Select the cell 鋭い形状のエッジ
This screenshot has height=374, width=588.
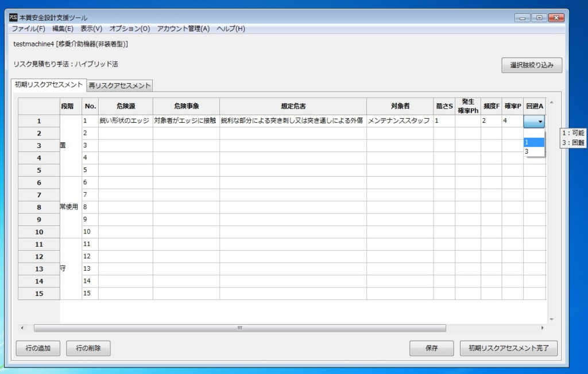126,120
